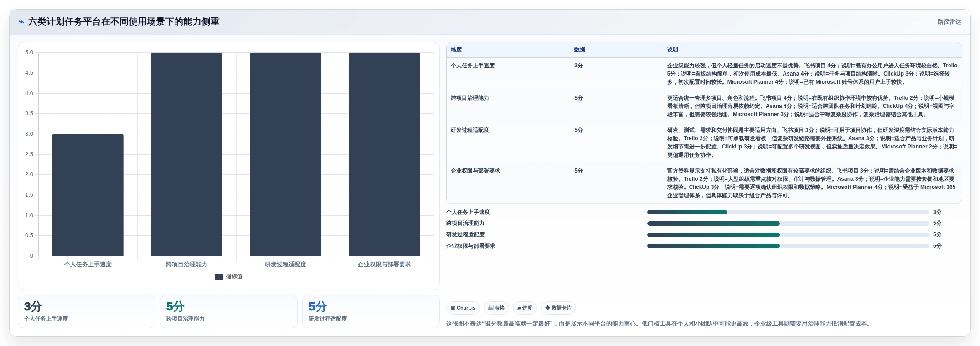Click the 企业权限与部署要求 bar in the chart
980x346 pixels.
point(384,154)
